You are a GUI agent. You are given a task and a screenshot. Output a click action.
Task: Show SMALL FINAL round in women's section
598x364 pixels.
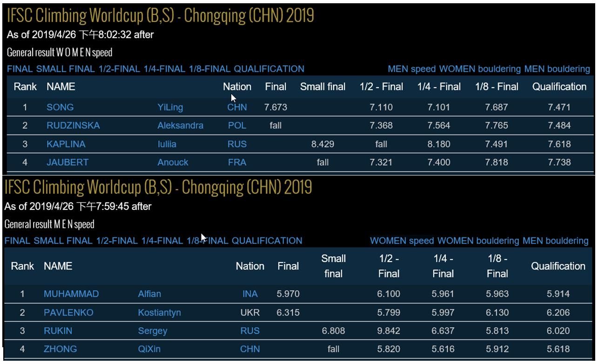click(x=66, y=69)
